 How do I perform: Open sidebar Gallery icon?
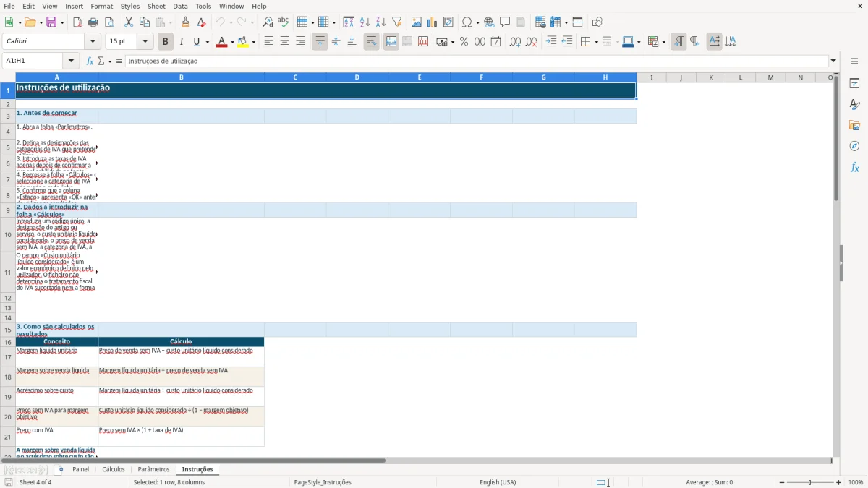pos(854,125)
